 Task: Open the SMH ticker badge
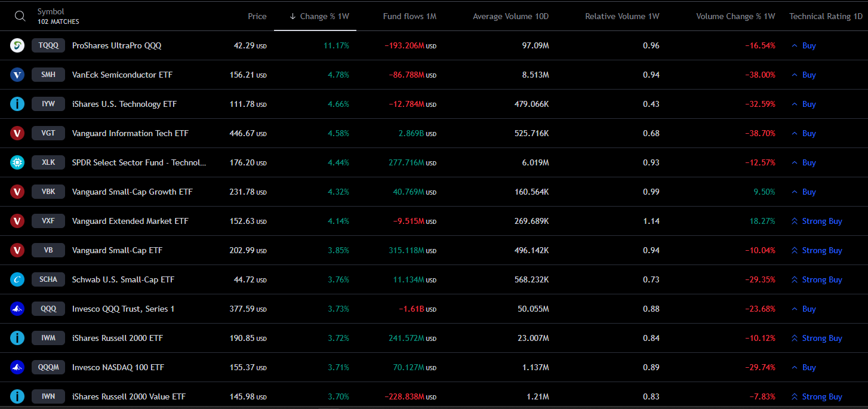point(48,75)
